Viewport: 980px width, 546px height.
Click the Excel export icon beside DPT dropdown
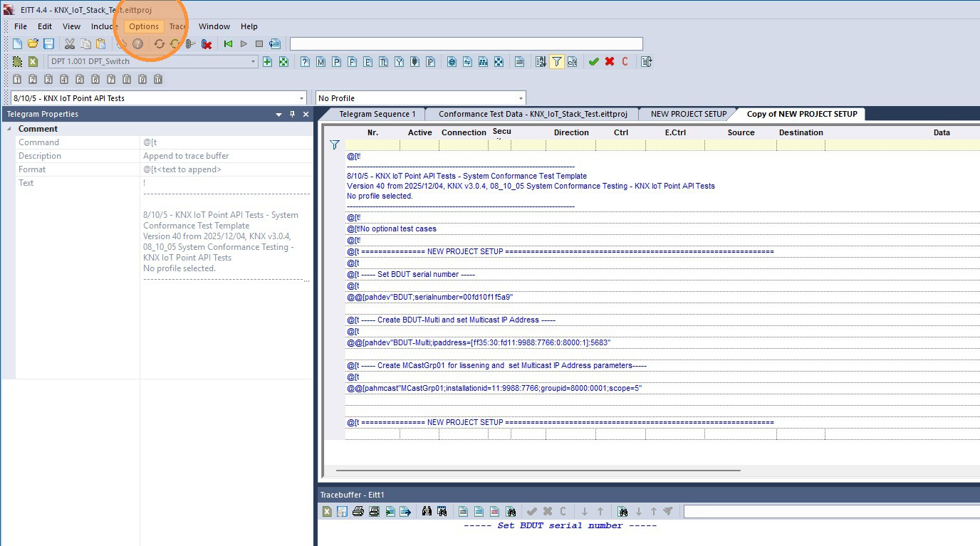click(x=33, y=62)
